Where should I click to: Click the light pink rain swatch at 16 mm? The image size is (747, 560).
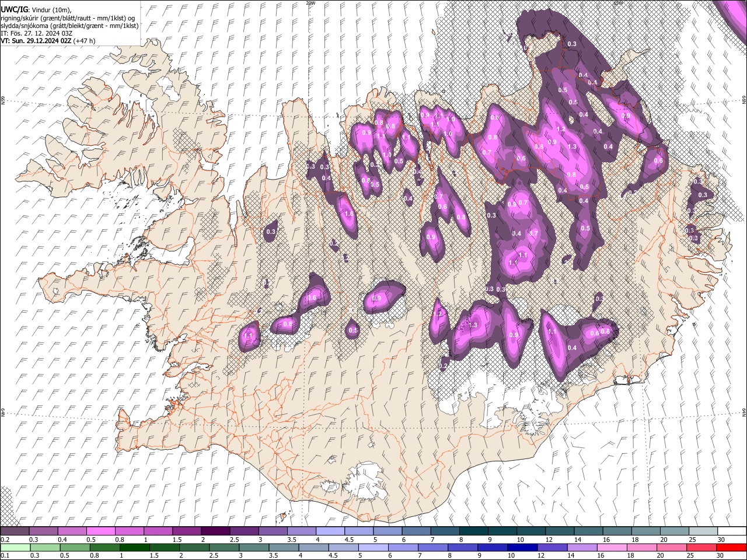(x=611, y=547)
